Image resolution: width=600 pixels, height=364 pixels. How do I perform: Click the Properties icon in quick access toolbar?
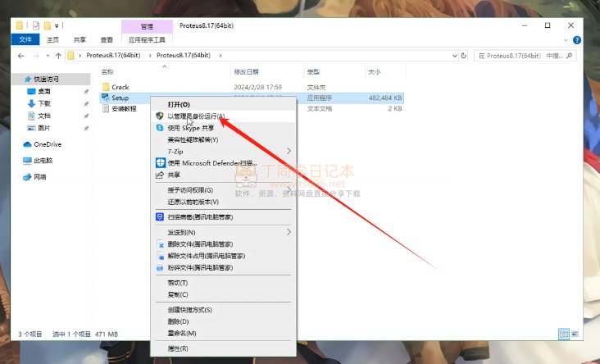36,25
